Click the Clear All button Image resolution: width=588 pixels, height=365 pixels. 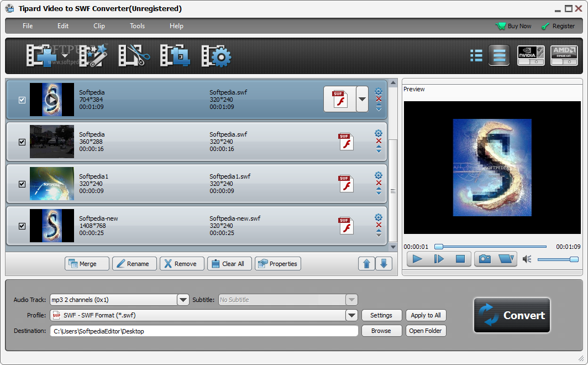(x=229, y=264)
